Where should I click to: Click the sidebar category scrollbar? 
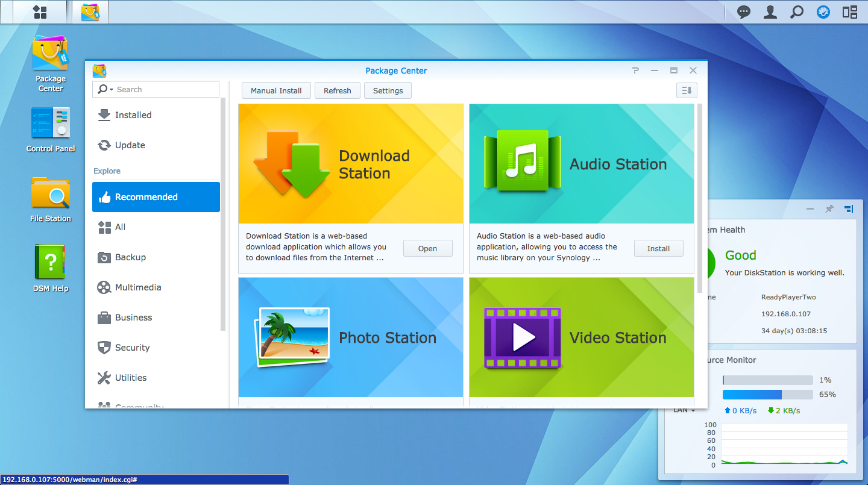pos(223,214)
